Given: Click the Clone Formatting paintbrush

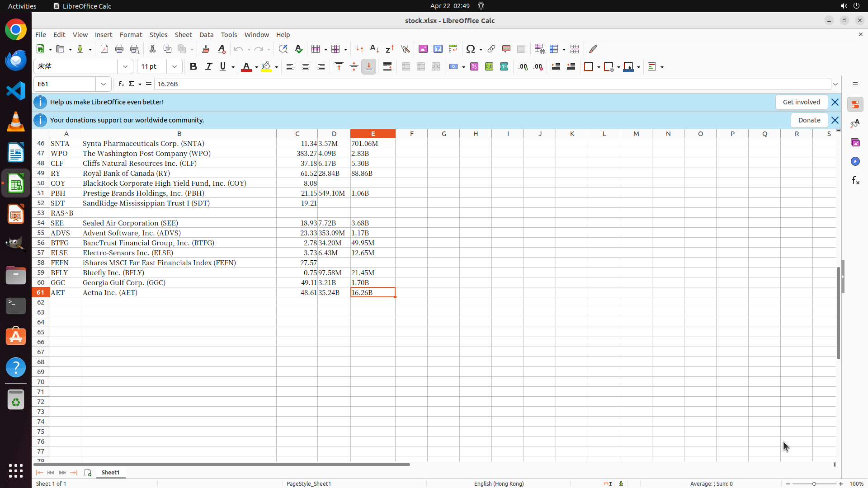Looking at the screenshot, I should pos(206,49).
